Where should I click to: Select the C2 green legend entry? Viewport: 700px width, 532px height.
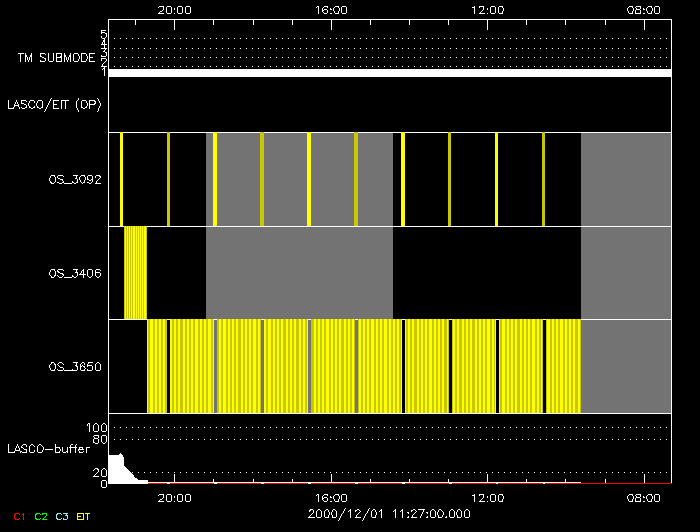pos(41,516)
